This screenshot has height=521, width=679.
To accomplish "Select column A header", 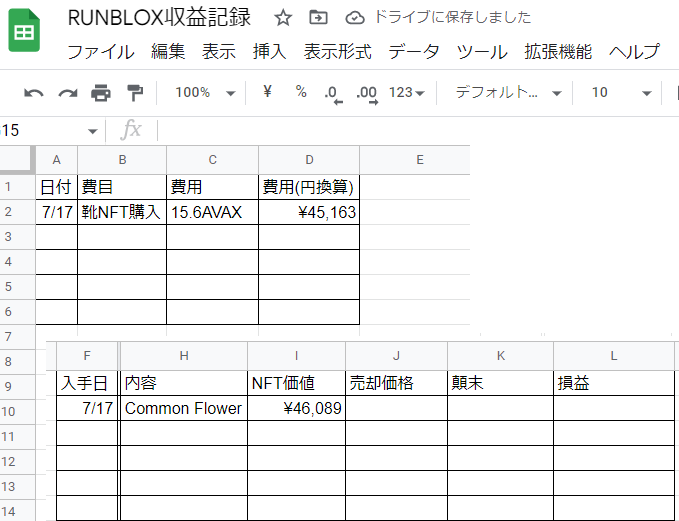I will coord(56,160).
